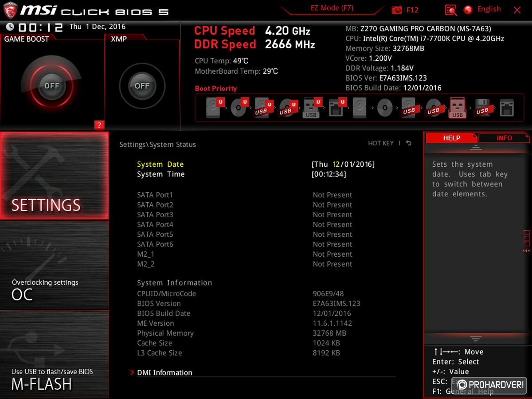Click the top-left clock showing 00:12

pyautogui.click(x=40, y=27)
